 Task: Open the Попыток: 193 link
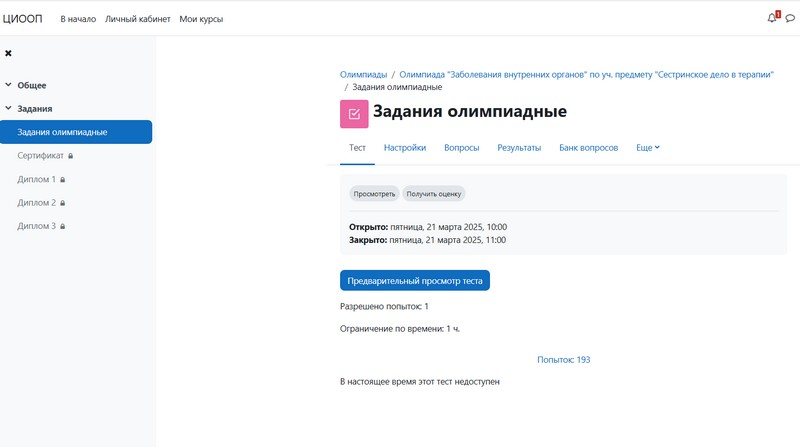(563, 359)
